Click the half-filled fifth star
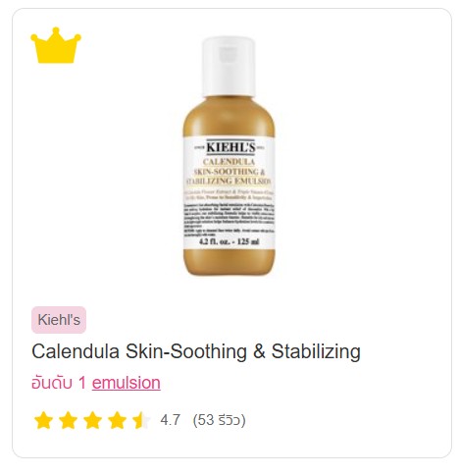Screen dimensions: 459x476 coord(141,420)
